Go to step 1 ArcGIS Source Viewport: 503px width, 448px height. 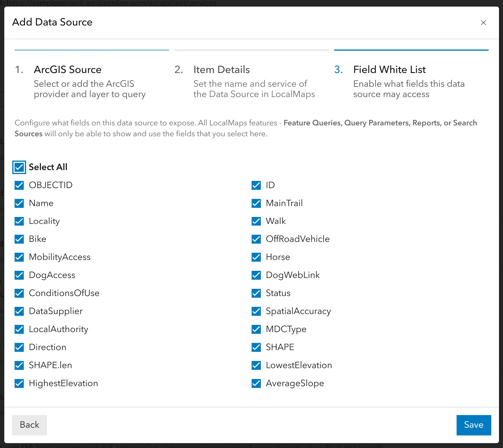(x=92, y=75)
